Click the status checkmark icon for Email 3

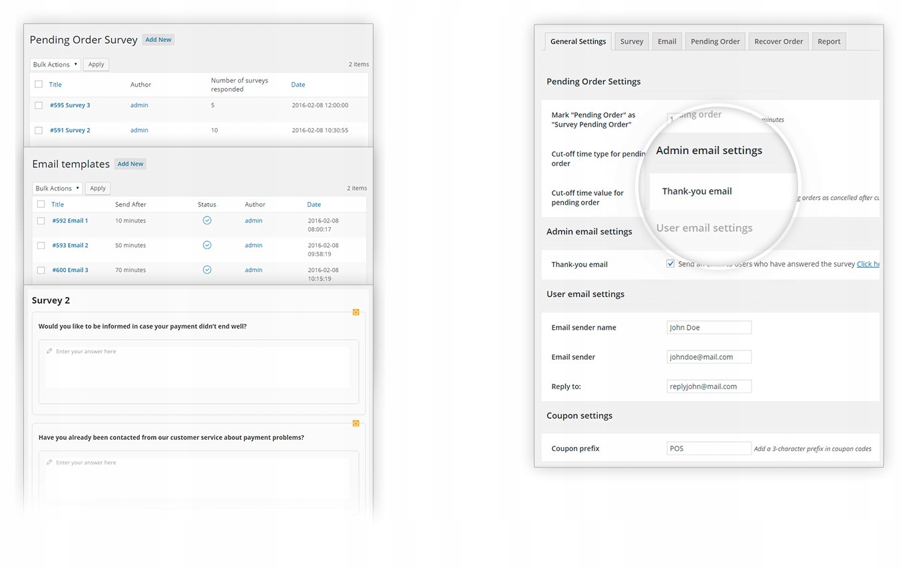(207, 270)
